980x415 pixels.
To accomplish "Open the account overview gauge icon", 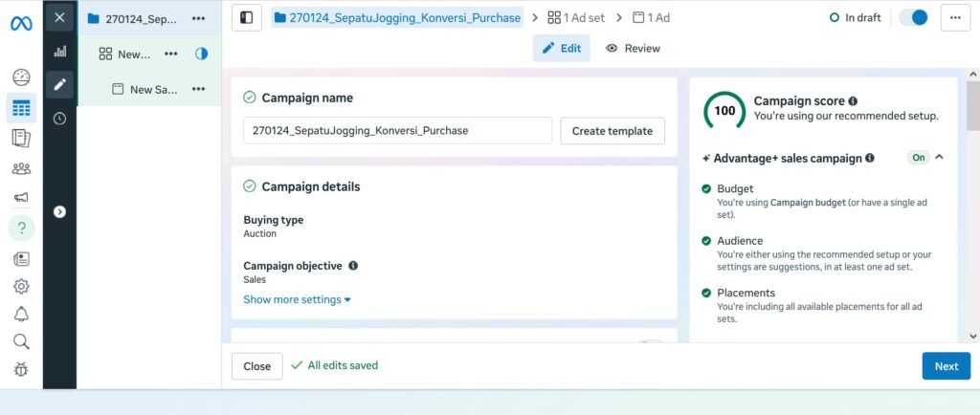I will (x=21, y=77).
